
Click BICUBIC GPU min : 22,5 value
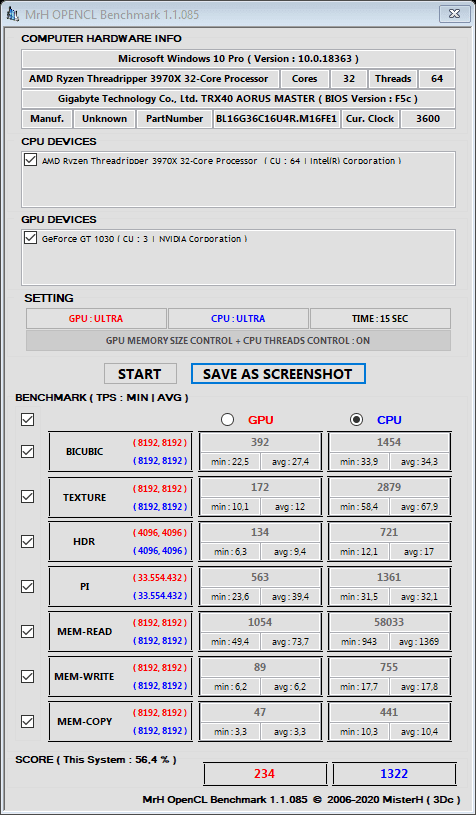pos(230,462)
